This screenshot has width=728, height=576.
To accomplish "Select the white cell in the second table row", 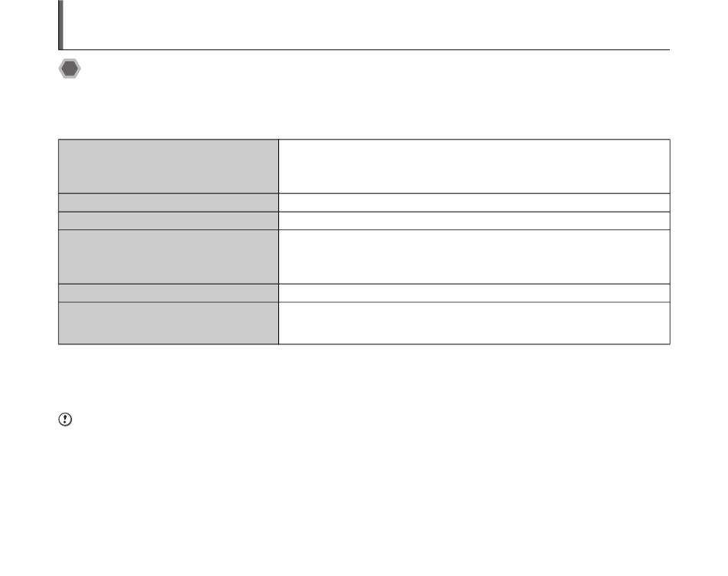I will click(474, 202).
